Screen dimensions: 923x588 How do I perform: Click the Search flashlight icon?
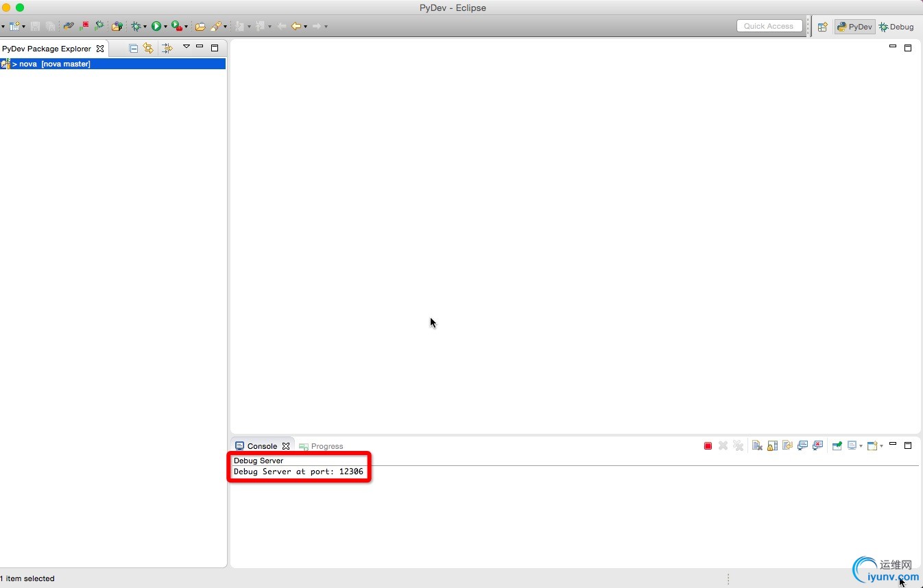pyautogui.click(x=216, y=26)
